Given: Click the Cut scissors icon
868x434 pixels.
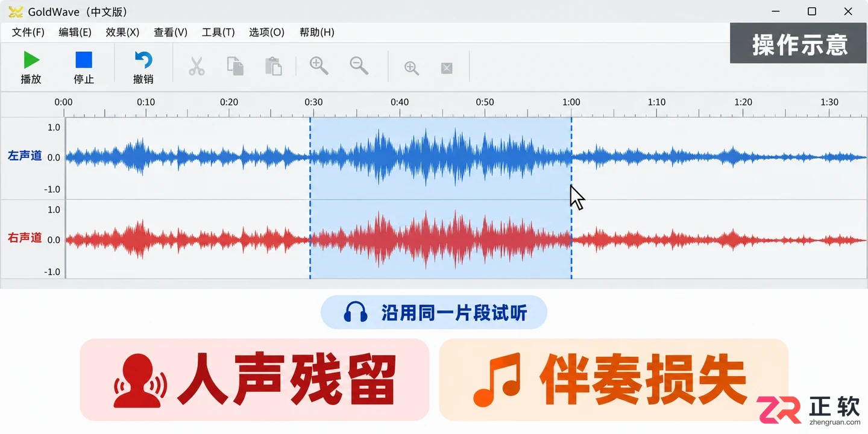Looking at the screenshot, I should pos(197,66).
